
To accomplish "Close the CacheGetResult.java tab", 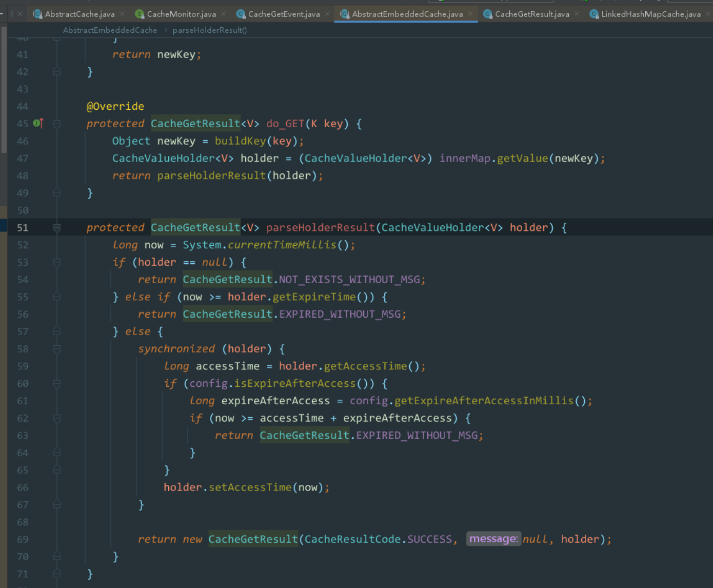I will click(577, 14).
